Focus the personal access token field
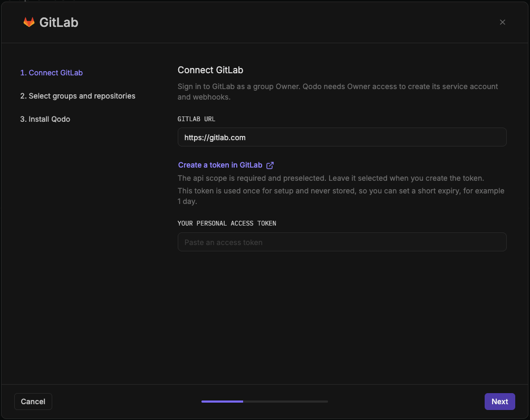This screenshot has height=420, width=530. click(342, 242)
